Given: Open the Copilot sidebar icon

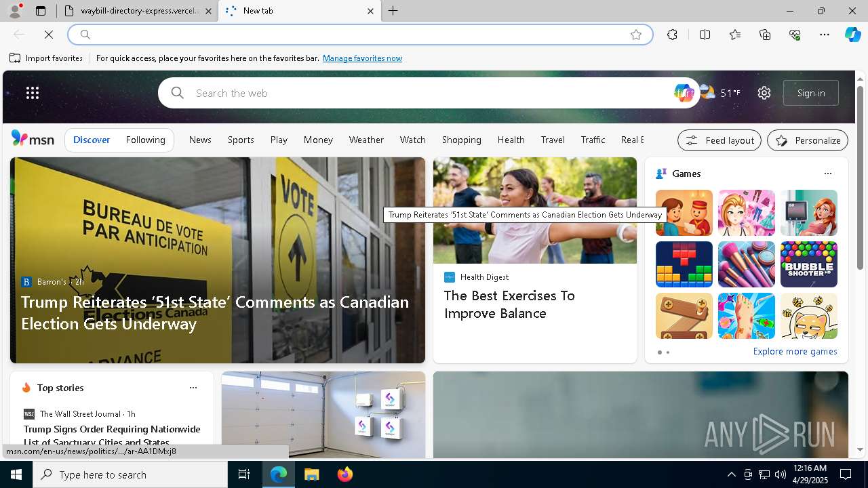Looking at the screenshot, I should (x=852, y=35).
